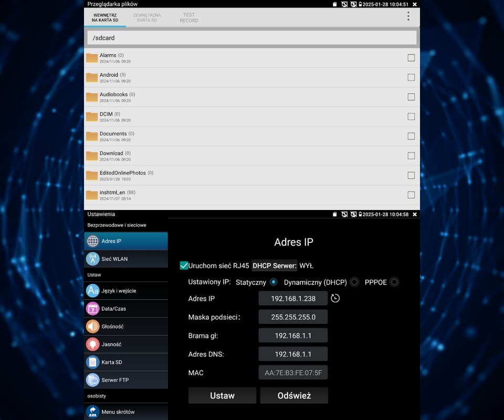Open Serwer FTP settings
Image resolution: width=504 pixels, height=420 pixels.
click(115, 380)
